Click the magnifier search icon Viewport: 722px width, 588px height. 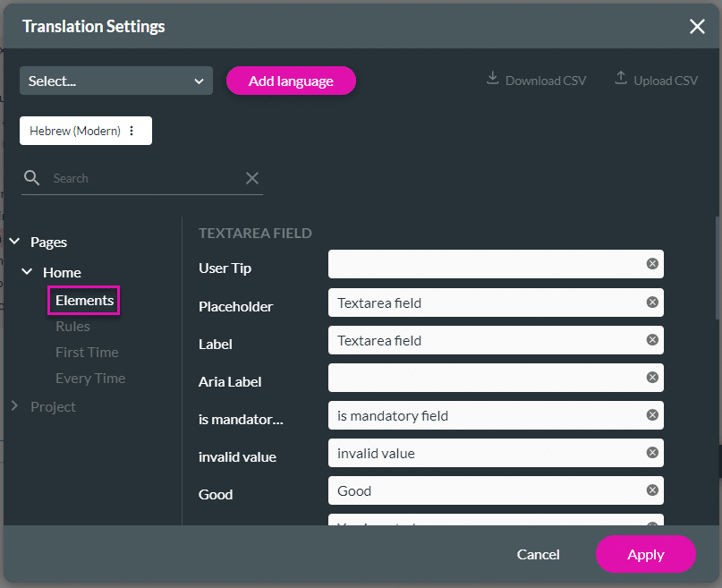(32, 178)
